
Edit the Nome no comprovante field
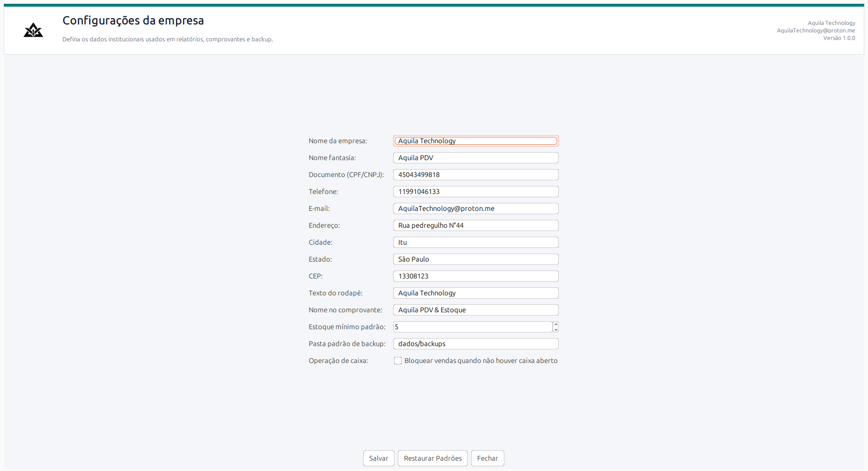(476, 310)
